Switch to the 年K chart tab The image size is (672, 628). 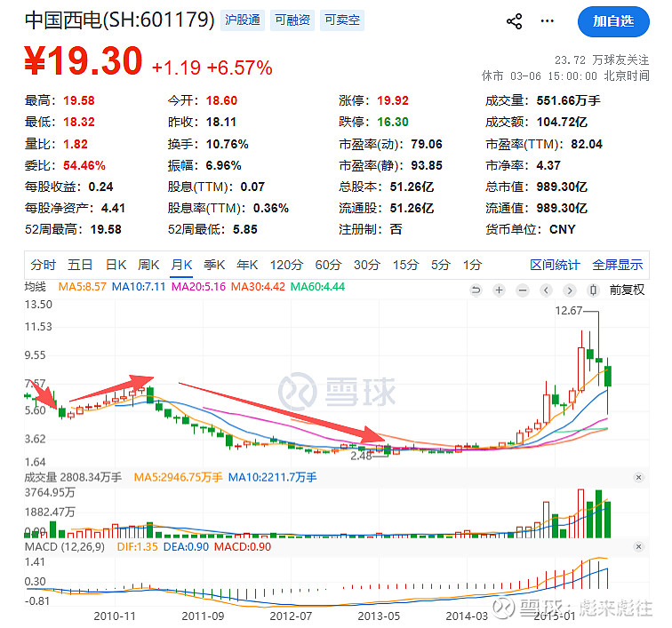pyautogui.click(x=247, y=265)
